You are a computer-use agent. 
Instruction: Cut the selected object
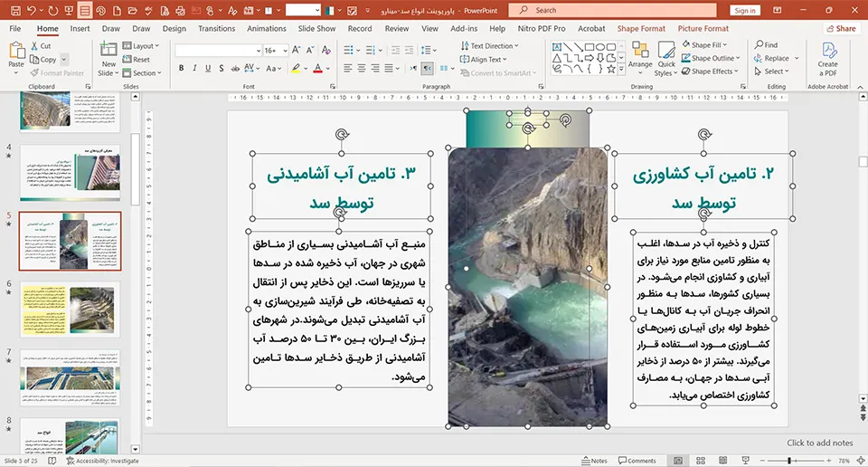pos(41,46)
